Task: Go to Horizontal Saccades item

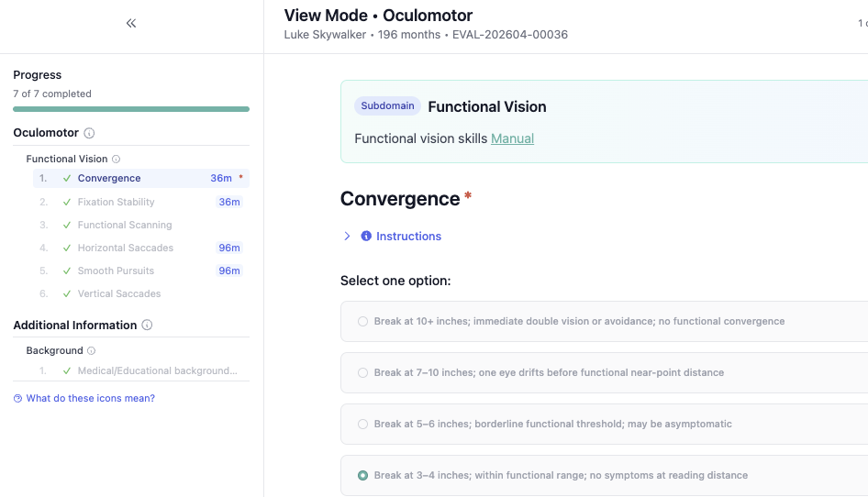Action: 126,248
